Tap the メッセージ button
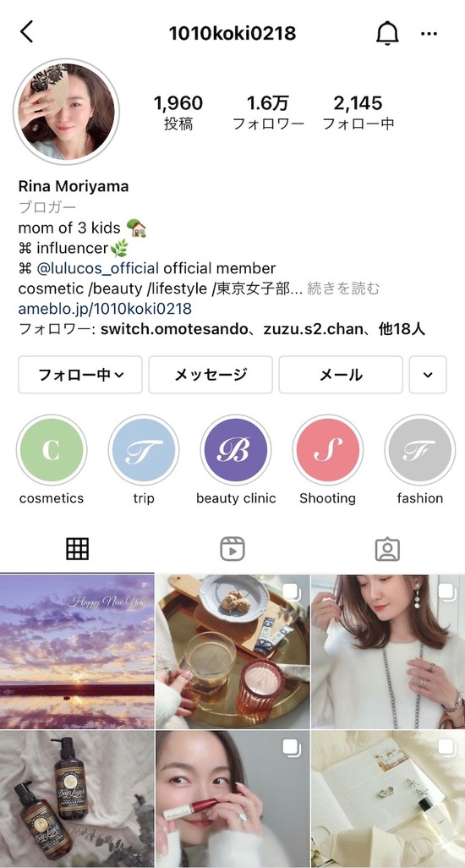The height and width of the screenshot is (868, 465). tap(211, 375)
